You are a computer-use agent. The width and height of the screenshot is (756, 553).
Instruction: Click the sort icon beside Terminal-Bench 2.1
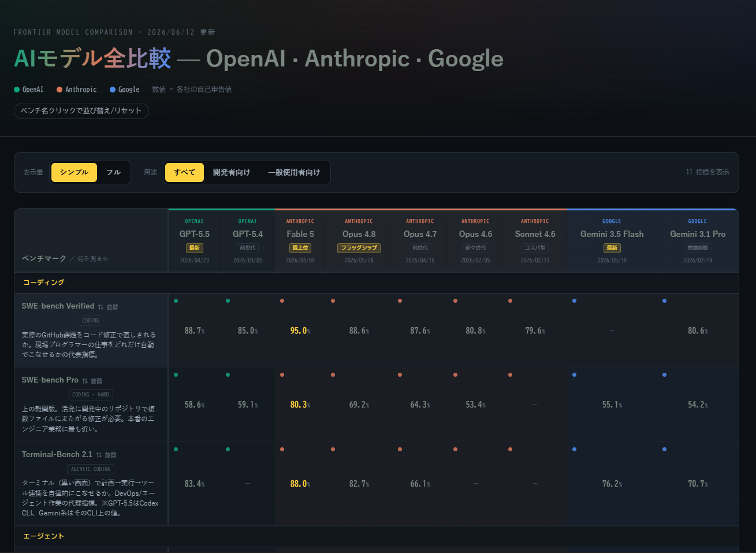click(99, 455)
